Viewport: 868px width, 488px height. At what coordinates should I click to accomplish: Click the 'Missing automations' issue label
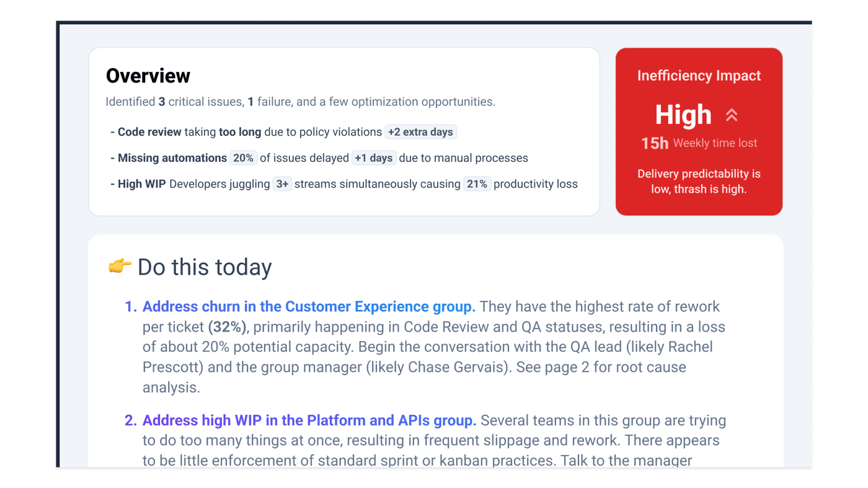(x=172, y=158)
